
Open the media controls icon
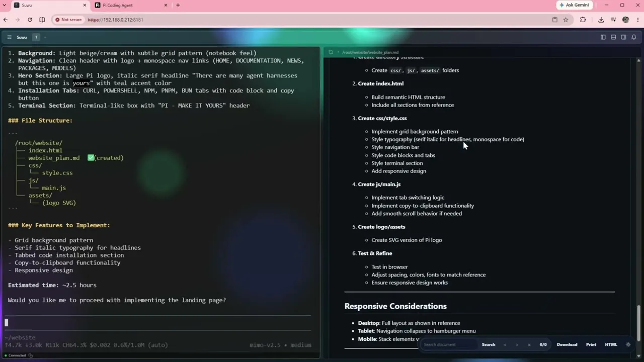pyautogui.click(x=613, y=20)
